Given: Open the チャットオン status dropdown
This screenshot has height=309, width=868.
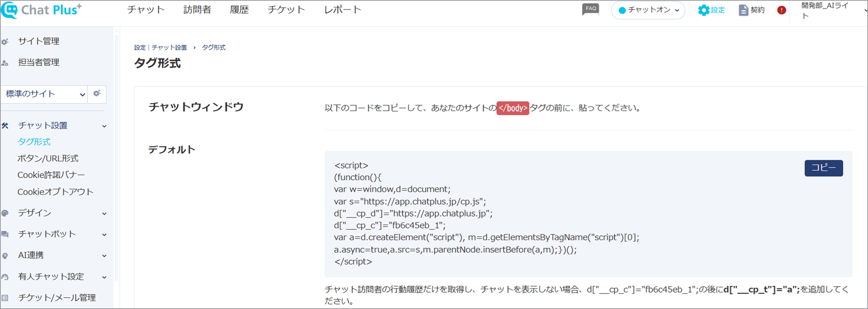Looking at the screenshot, I should (x=648, y=10).
